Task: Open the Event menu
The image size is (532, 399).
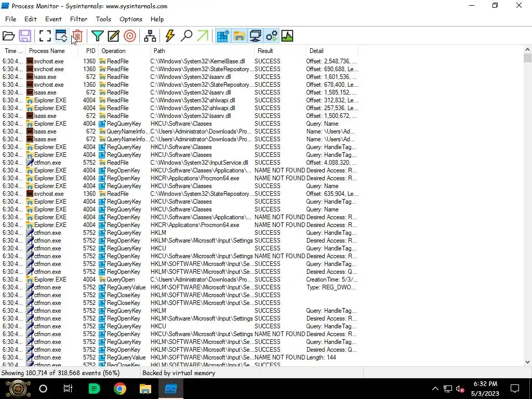Action: coord(54,19)
